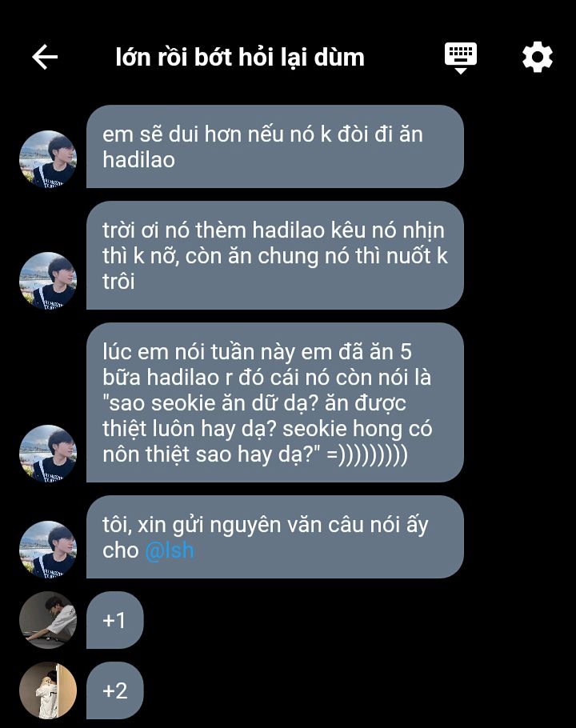Image resolution: width=576 pixels, height=728 pixels.
Task: Tap the word 'hadilao' in first bubble
Action: tap(138, 160)
